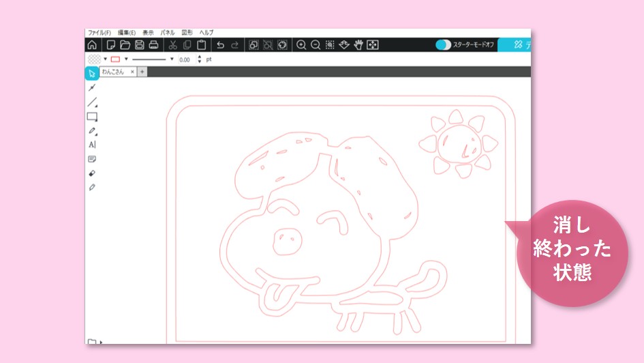
Task: Pick the freehand pencil tool
Action: coord(93,131)
